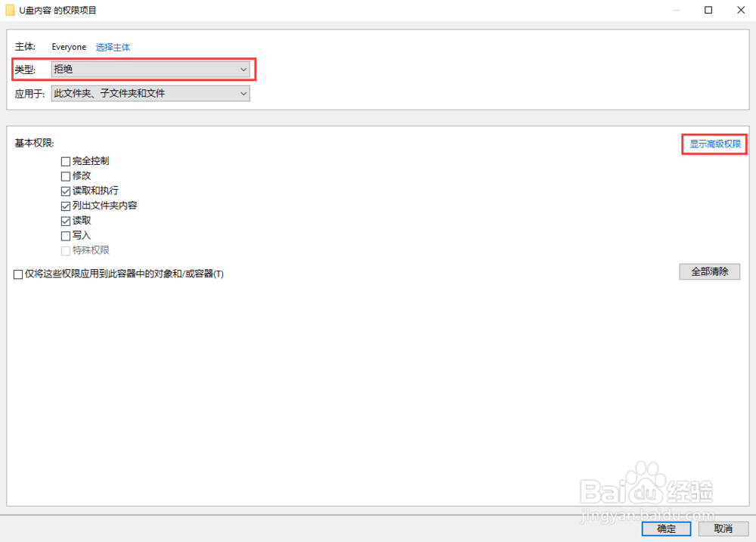This screenshot has width=756, height=542.
Task: Enable 写入 checkbox
Action: pos(66,236)
